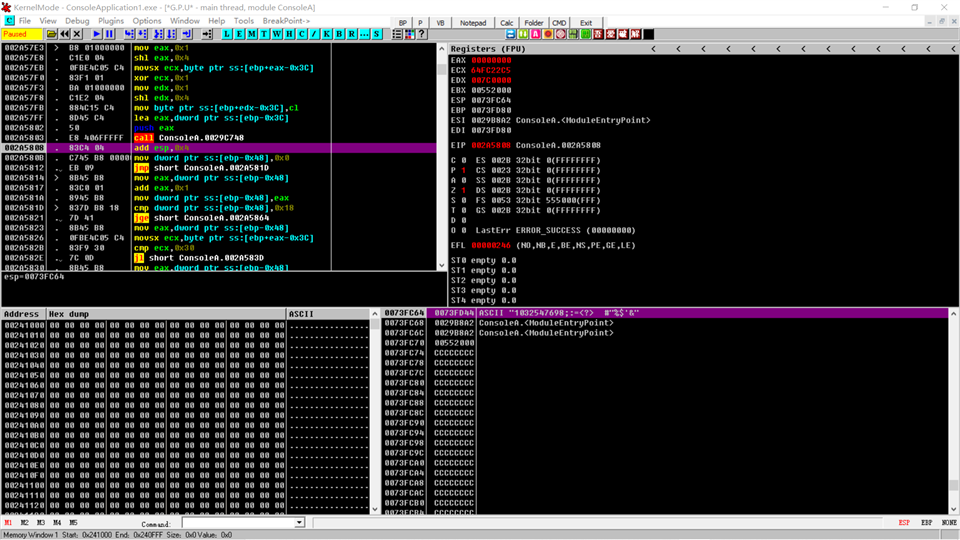Click the Help question mark toolbar icon

click(x=423, y=34)
